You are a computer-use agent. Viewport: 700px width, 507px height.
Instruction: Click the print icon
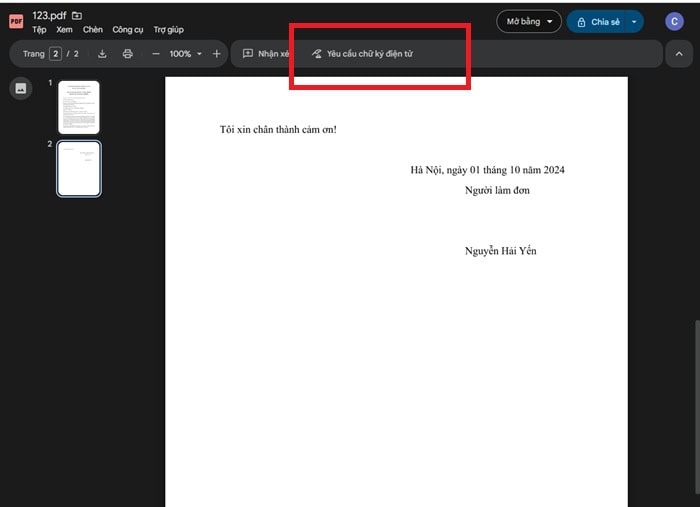[x=127, y=54]
